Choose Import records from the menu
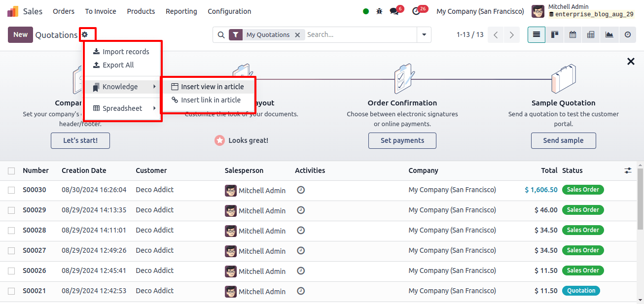Viewport: 644px width, 304px height. point(122,52)
